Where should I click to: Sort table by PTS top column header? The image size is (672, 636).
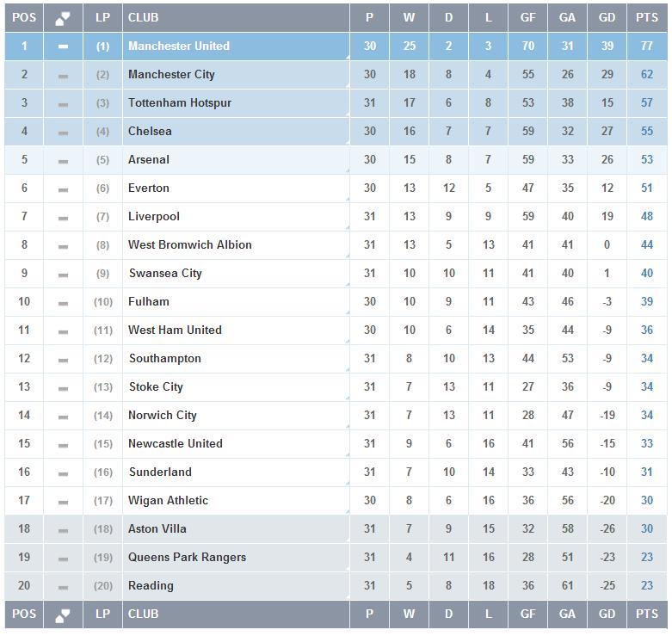click(x=647, y=17)
